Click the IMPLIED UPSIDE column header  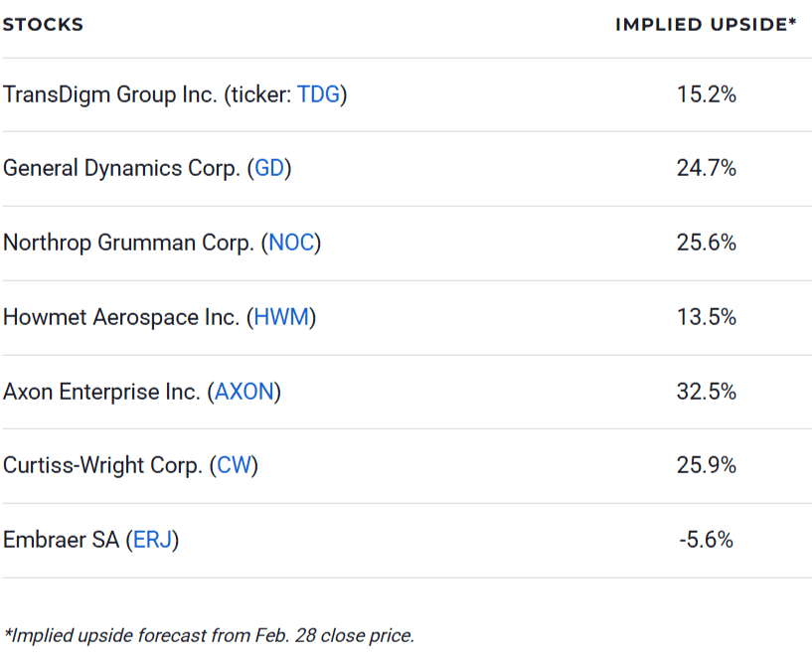point(706,25)
